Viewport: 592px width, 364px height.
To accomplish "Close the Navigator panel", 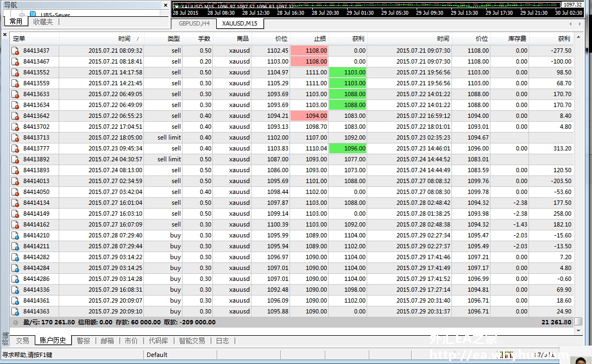I will (165, 5).
